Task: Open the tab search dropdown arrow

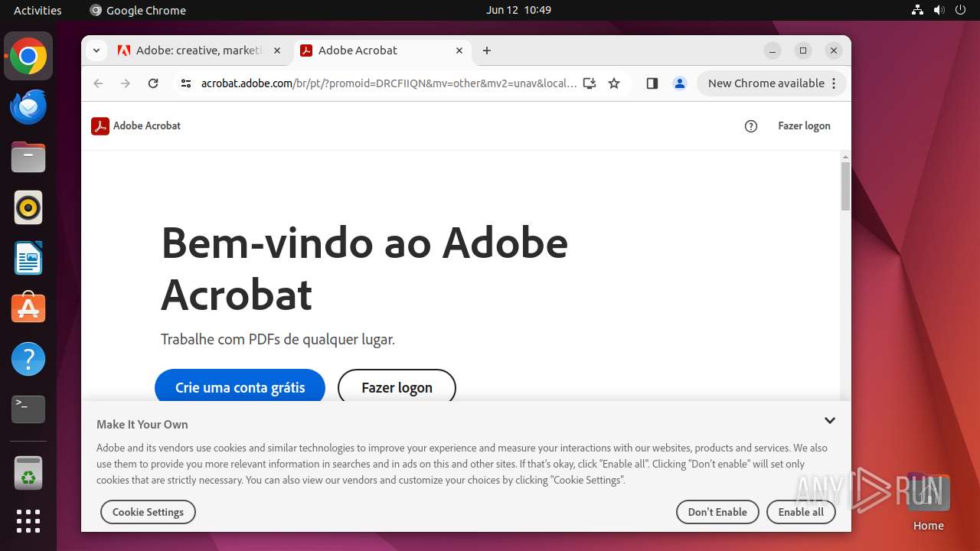Action: (96, 51)
